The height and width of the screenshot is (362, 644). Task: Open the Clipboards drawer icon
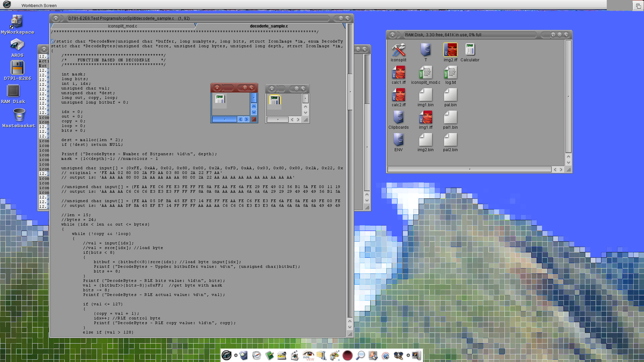point(398,118)
